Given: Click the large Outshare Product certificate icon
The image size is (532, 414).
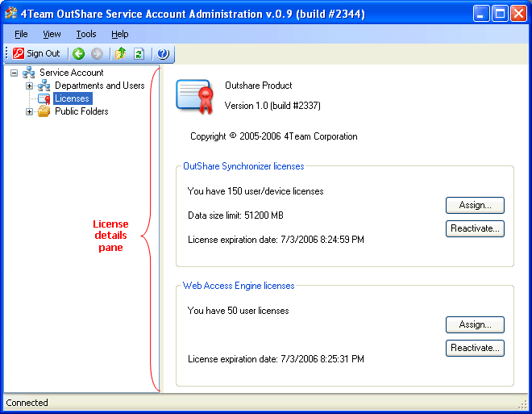Looking at the screenshot, I should [195, 97].
